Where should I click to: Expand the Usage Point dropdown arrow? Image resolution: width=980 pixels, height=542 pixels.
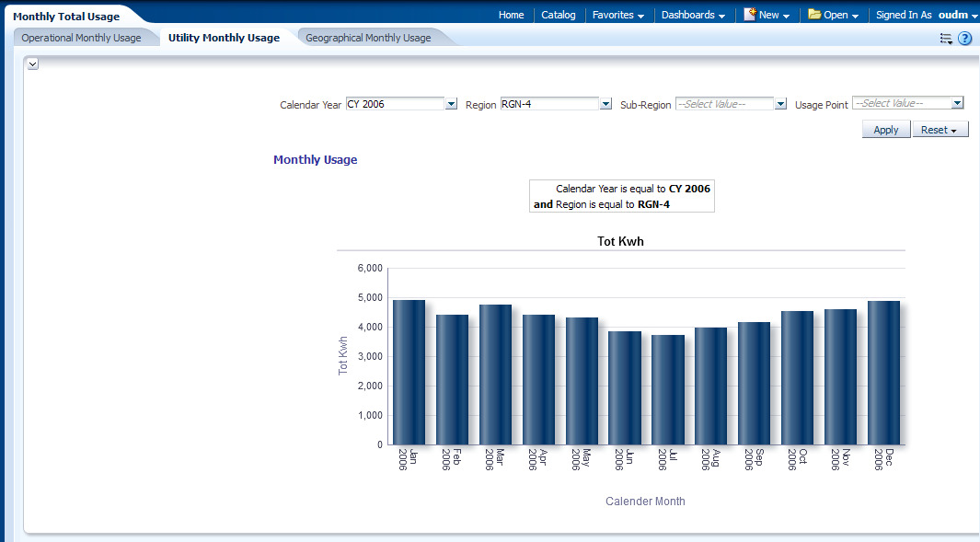point(958,103)
